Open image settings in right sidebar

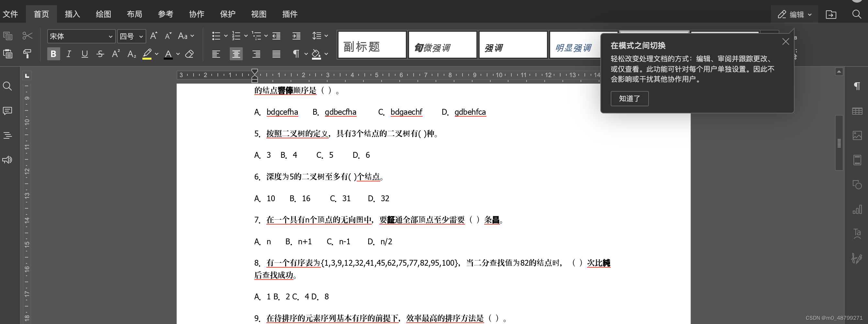pyautogui.click(x=857, y=135)
